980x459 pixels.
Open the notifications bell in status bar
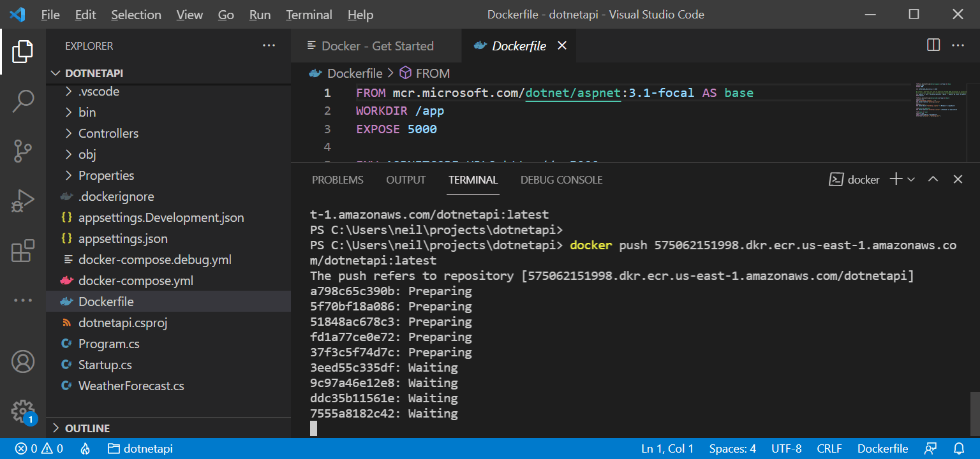point(959,448)
